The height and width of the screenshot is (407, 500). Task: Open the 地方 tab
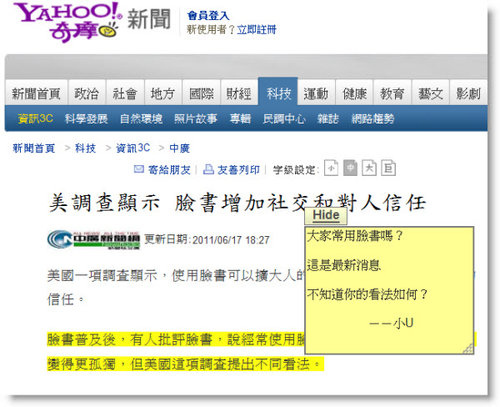tap(163, 93)
